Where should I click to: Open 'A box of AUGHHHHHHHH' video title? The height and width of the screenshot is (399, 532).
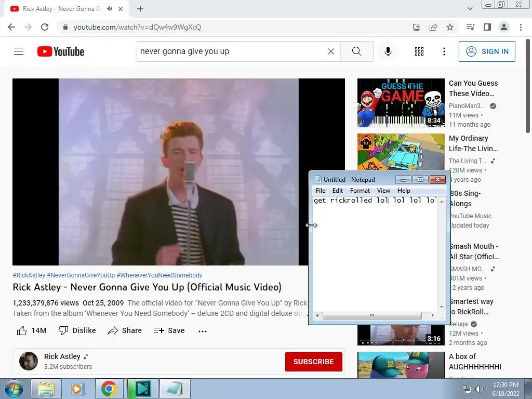pos(475,362)
